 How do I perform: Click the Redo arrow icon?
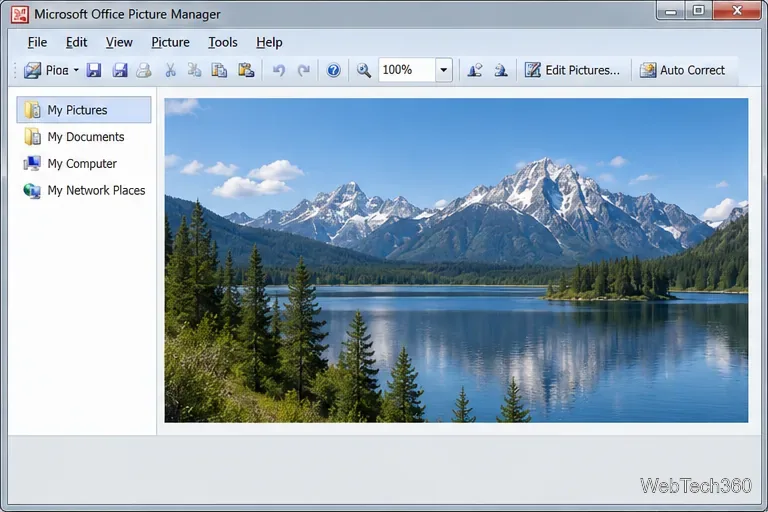(x=304, y=70)
